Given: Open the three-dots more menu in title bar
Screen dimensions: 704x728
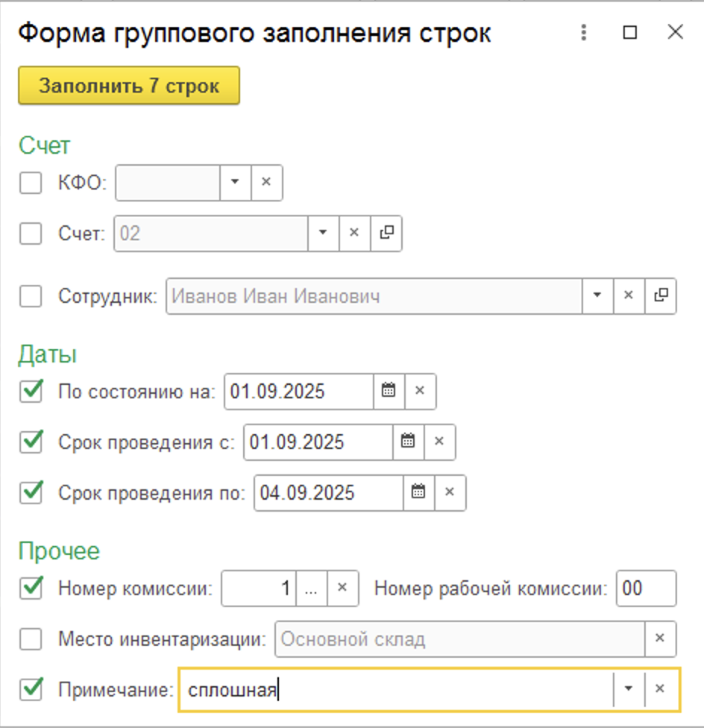Looking at the screenshot, I should tap(584, 33).
